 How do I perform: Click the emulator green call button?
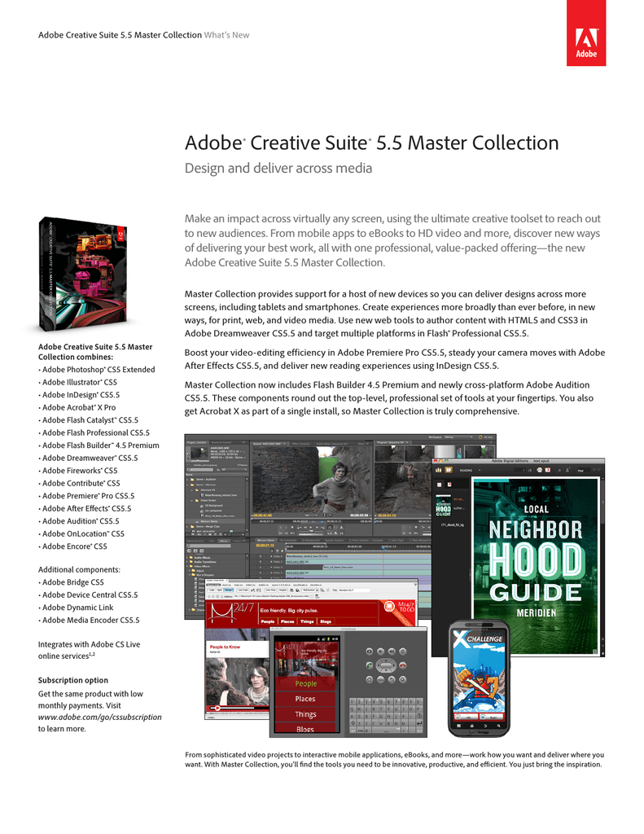pyautogui.click(x=369, y=665)
